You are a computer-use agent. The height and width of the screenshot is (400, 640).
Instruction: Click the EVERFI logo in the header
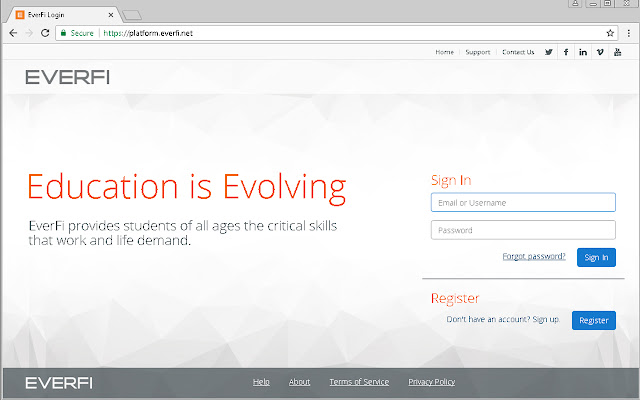tap(68, 77)
